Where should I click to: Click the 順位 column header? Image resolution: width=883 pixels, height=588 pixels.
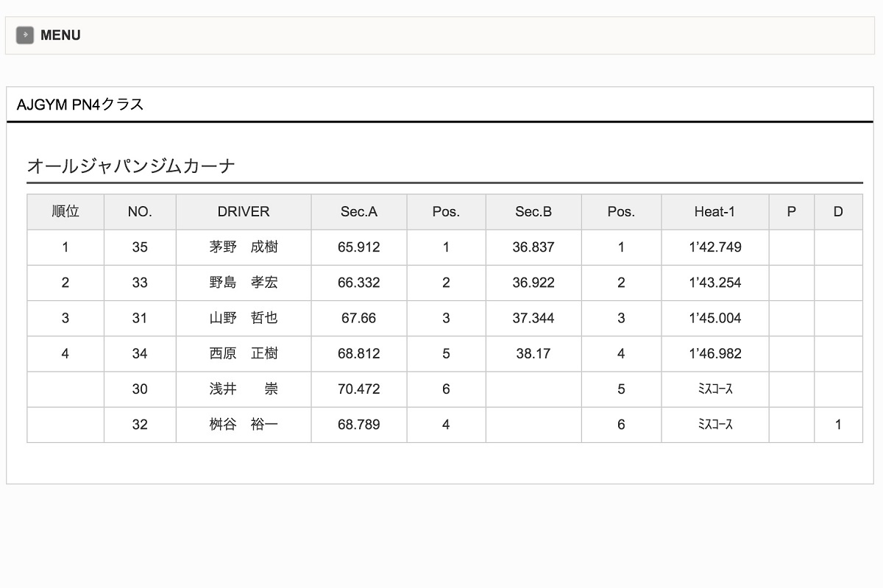[65, 212]
